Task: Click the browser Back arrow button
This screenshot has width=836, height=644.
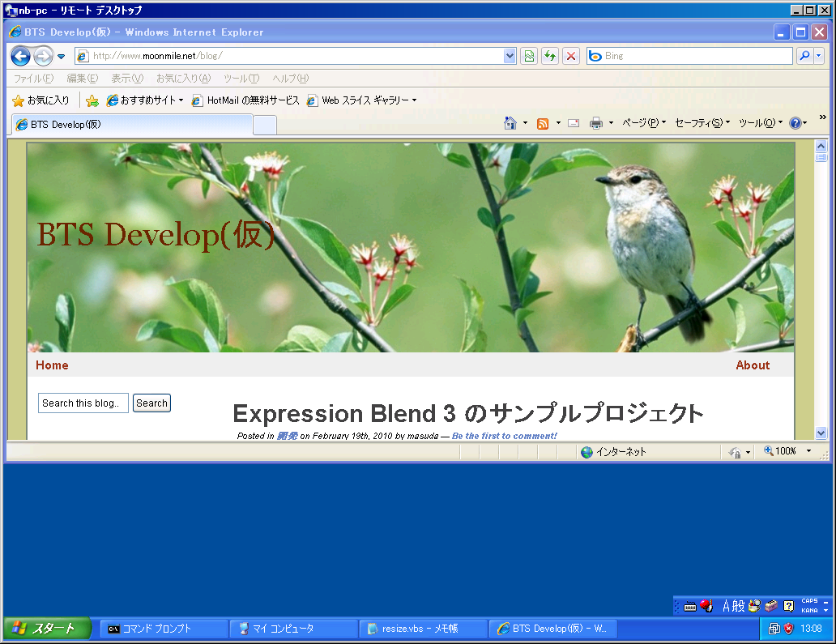Action: 20,56
